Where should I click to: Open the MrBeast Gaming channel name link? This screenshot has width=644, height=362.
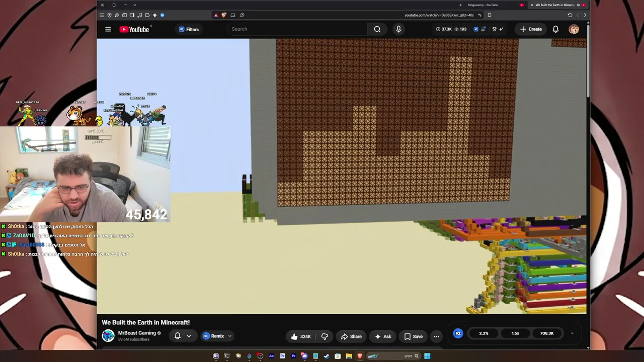pyautogui.click(x=137, y=333)
